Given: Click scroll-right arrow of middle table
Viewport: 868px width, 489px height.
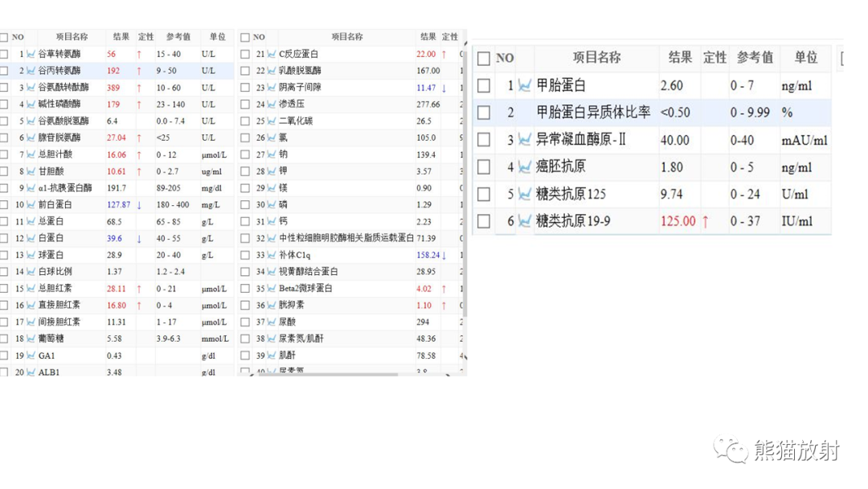Looking at the screenshot, I should click(448, 375).
